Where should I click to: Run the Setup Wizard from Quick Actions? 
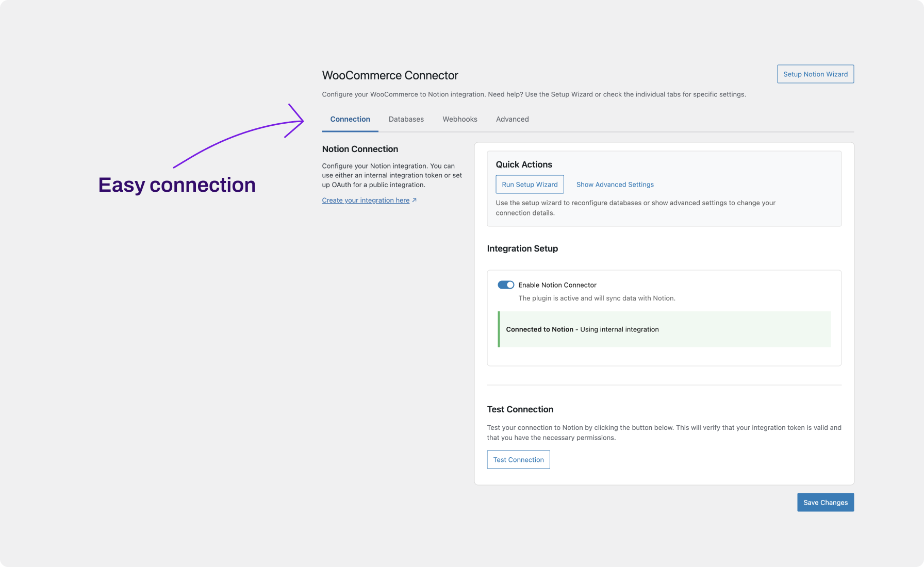(530, 184)
